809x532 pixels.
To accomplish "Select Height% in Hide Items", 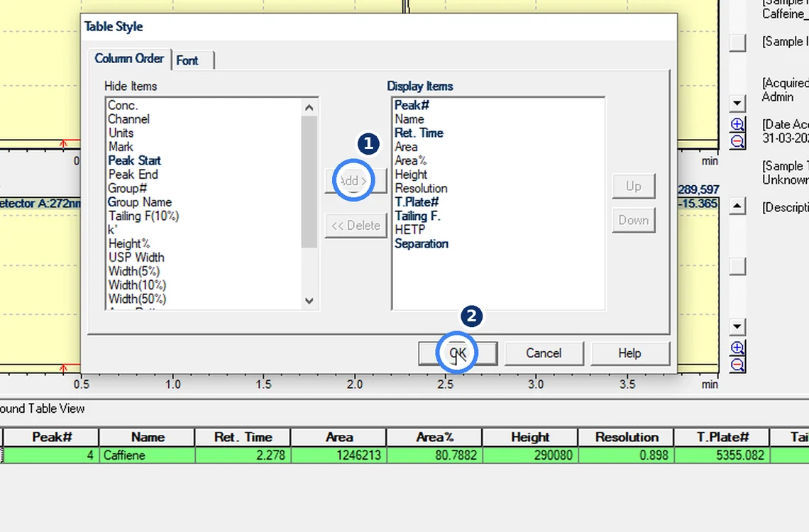I will (x=129, y=244).
